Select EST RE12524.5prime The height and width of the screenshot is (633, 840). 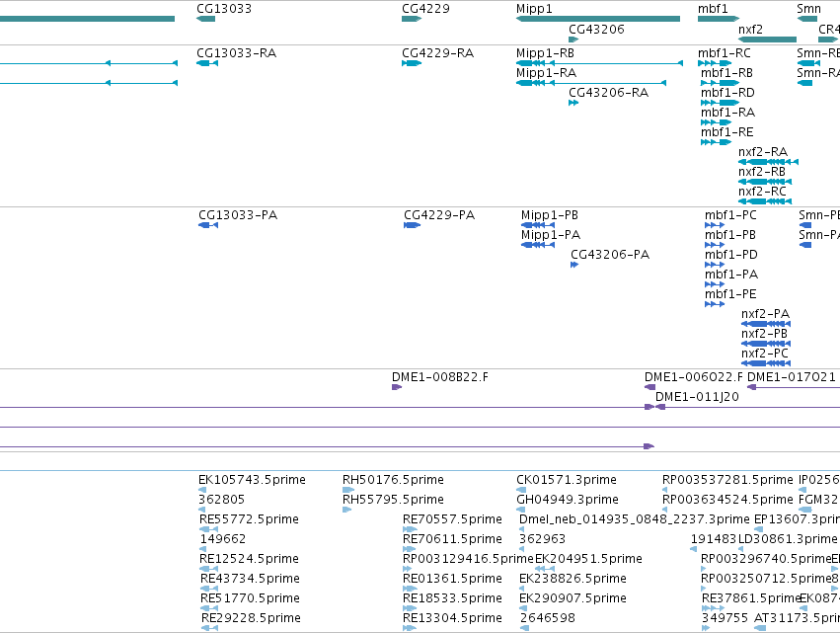[249, 559]
